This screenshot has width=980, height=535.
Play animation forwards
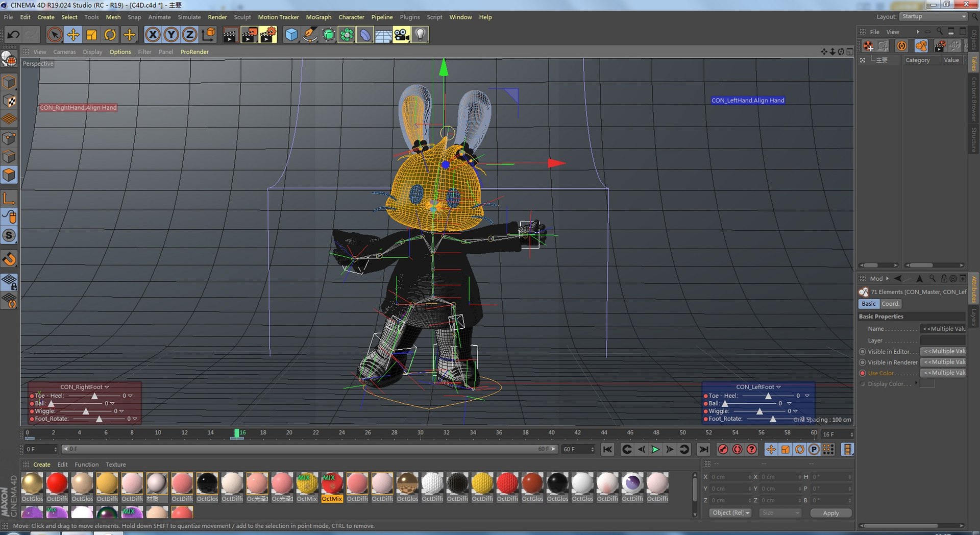(x=655, y=449)
